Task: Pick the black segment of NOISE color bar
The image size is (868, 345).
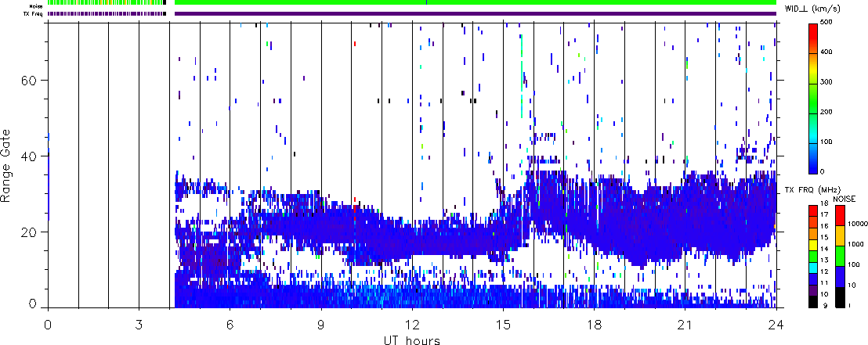Action: 840,297
